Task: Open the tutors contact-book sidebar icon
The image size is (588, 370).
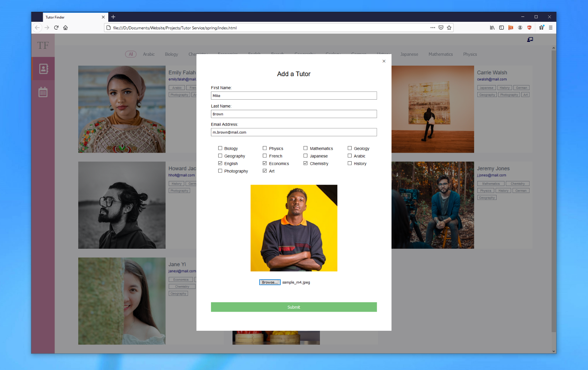Action: [43, 69]
